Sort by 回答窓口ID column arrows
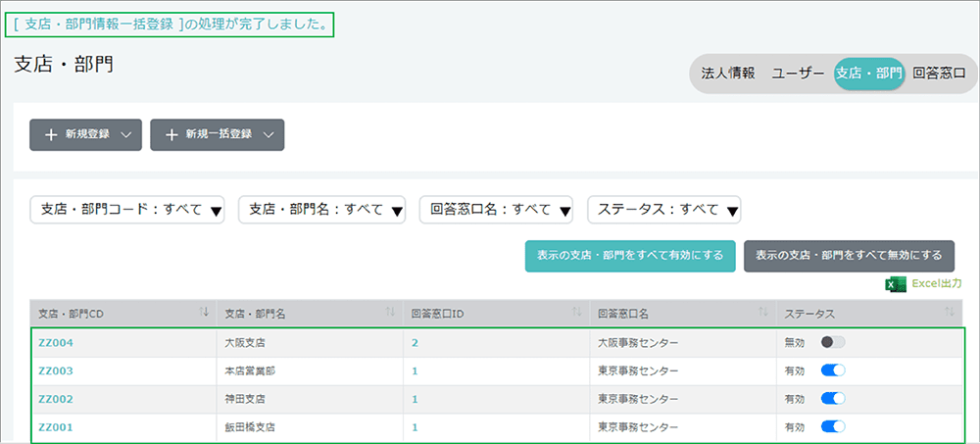The height and width of the screenshot is (444, 980). 577,313
